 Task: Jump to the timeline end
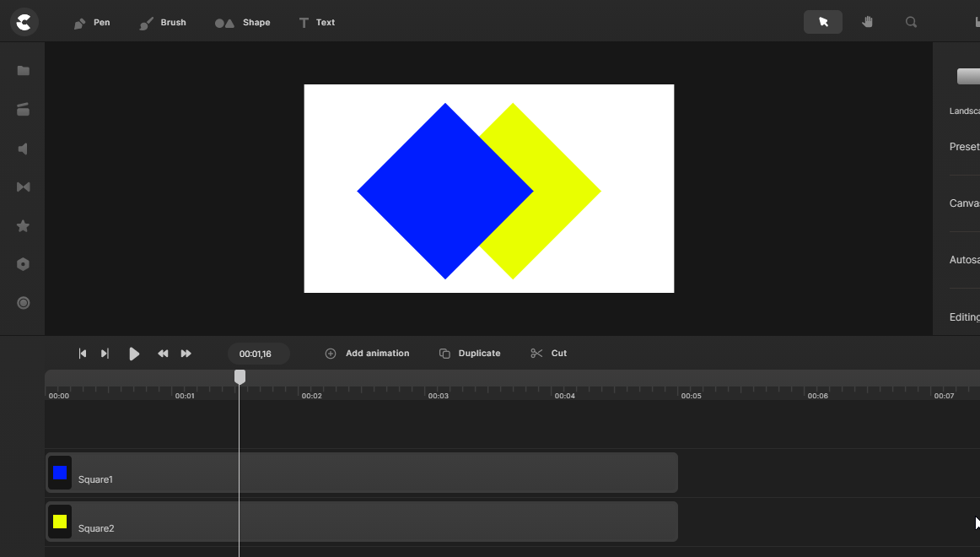pos(105,354)
